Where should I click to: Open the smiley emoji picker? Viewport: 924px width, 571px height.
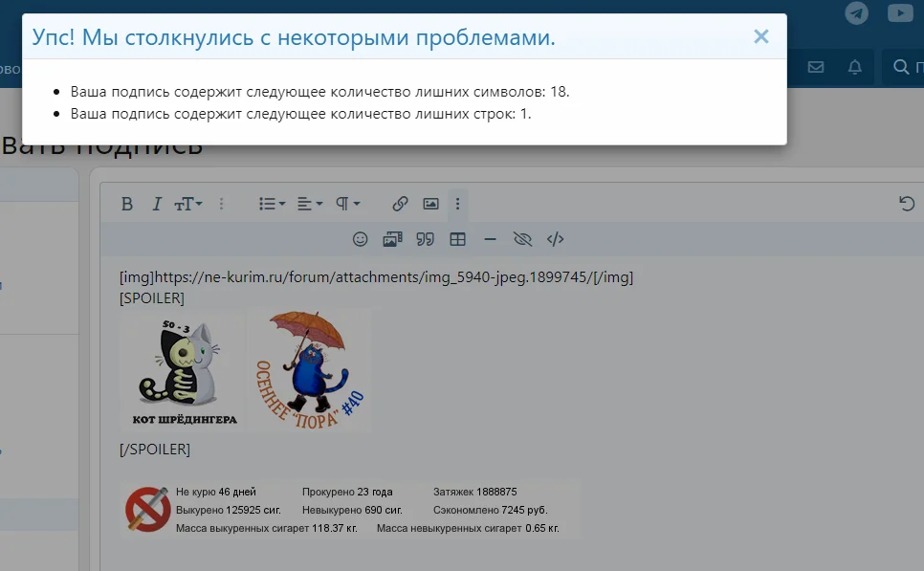coord(361,239)
